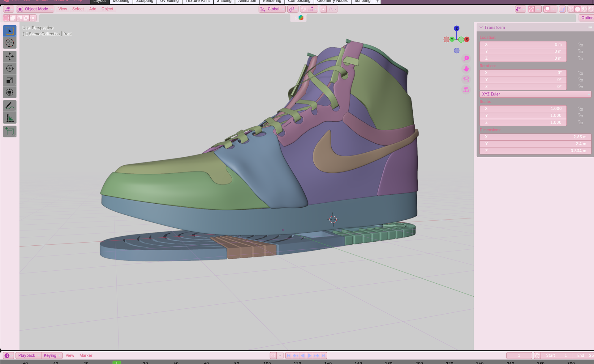
Task: Select the Cursor tool in the toolbar
Action: click(10, 43)
